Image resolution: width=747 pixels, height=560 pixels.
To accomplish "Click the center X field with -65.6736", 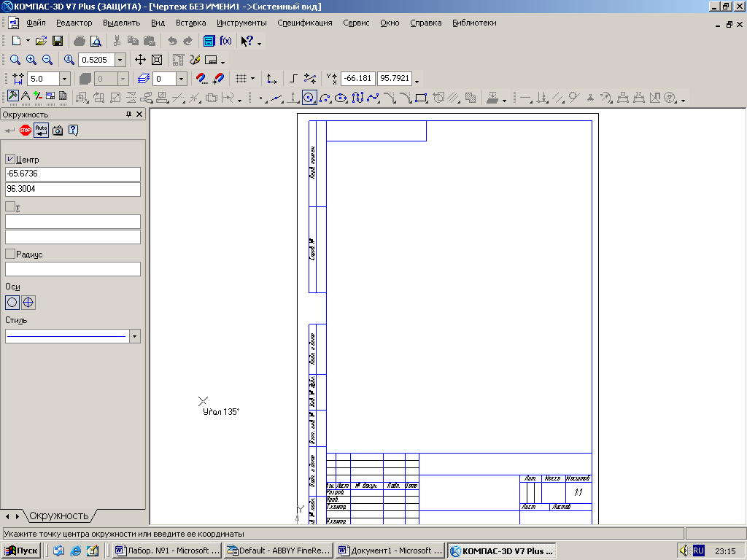I will point(73,174).
